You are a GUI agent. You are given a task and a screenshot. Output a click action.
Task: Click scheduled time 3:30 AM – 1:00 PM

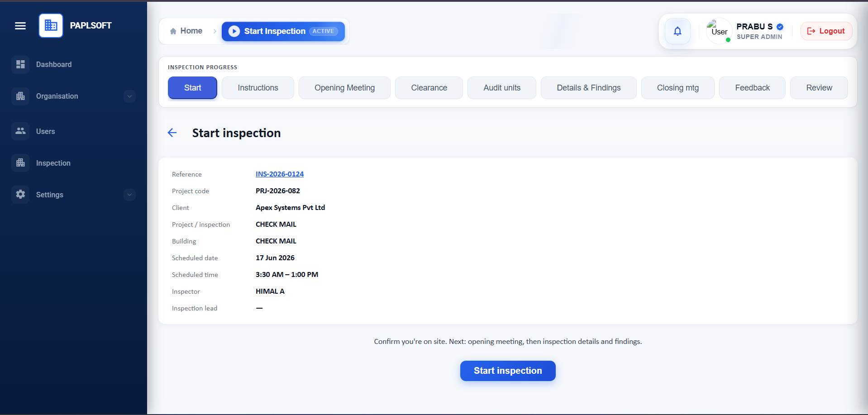click(x=287, y=275)
